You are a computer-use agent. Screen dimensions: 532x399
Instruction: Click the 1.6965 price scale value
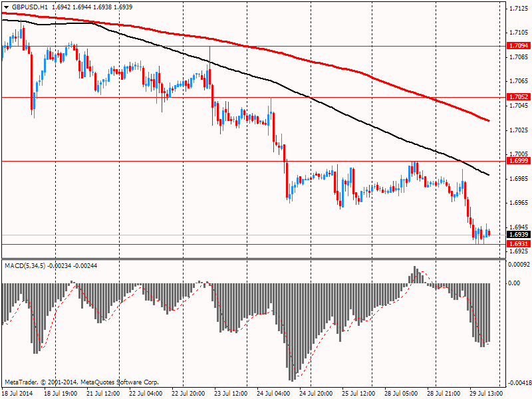click(x=519, y=203)
